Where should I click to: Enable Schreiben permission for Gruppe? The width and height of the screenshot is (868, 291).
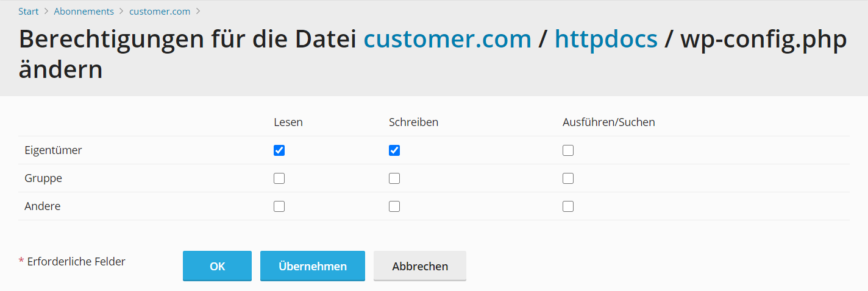(394, 178)
